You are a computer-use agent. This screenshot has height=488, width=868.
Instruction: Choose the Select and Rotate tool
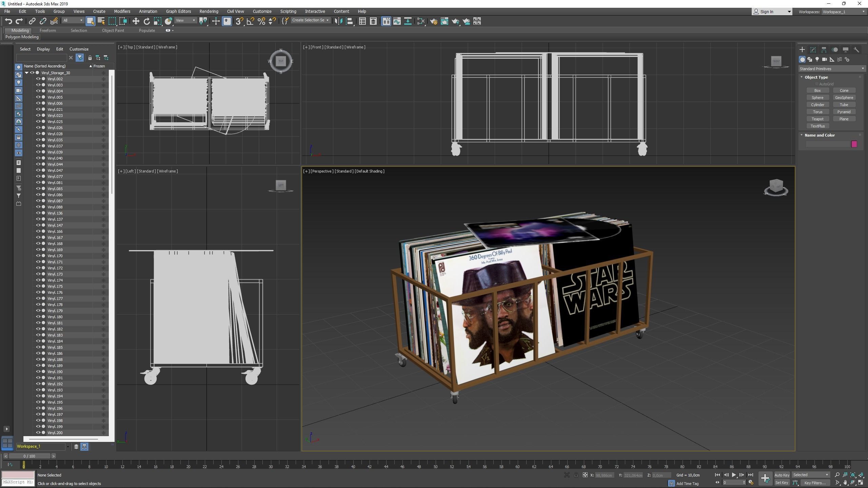click(x=146, y=21)
